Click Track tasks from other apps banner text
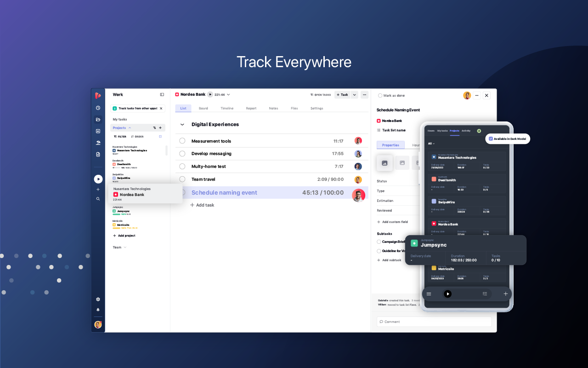 tap(138, 109)
